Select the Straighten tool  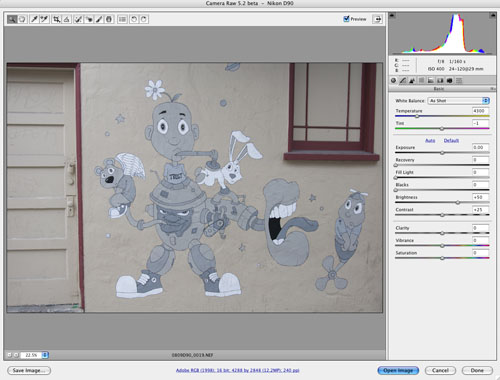click(x=67, y=19)
